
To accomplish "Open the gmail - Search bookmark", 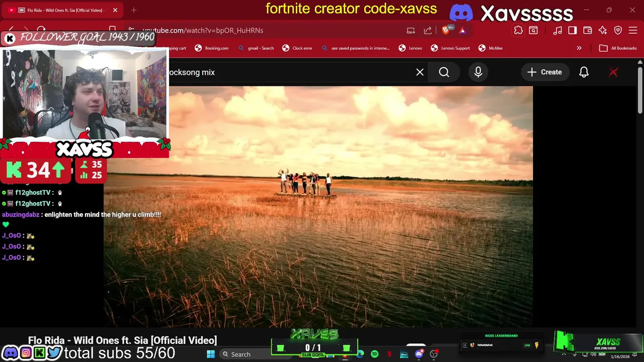I will coord(256,48).
